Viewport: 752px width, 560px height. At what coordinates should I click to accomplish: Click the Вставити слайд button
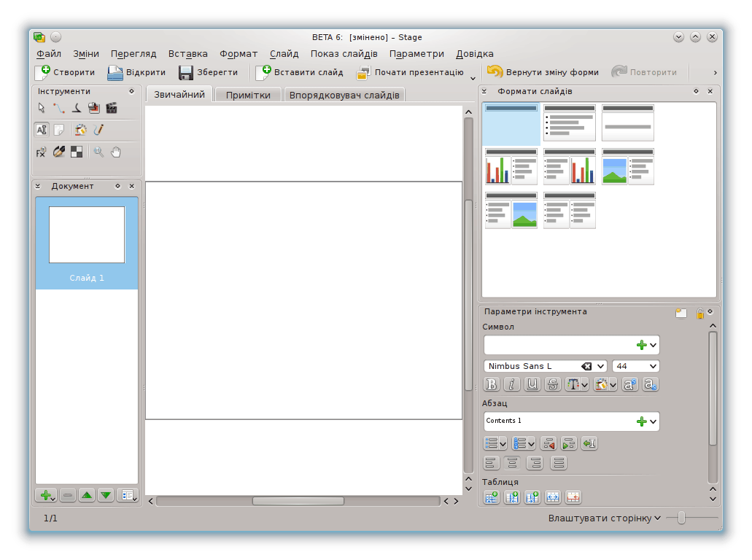point(300,72)
